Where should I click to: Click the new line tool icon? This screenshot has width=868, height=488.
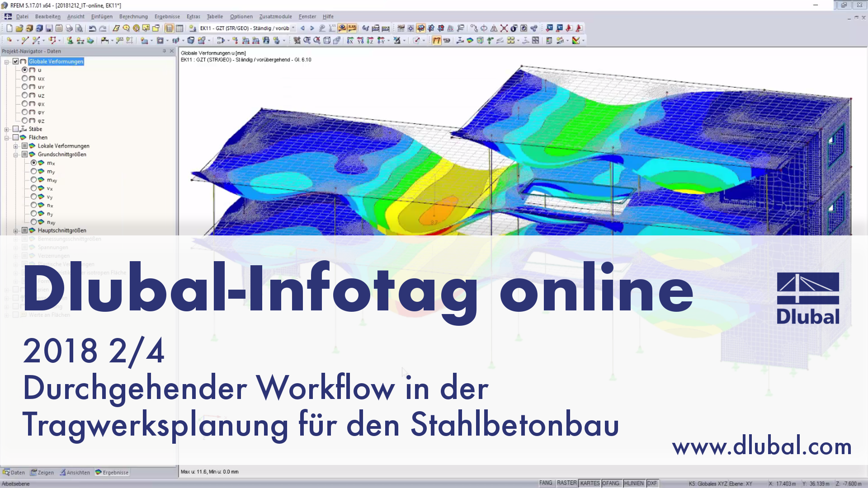tap(25, 40)
